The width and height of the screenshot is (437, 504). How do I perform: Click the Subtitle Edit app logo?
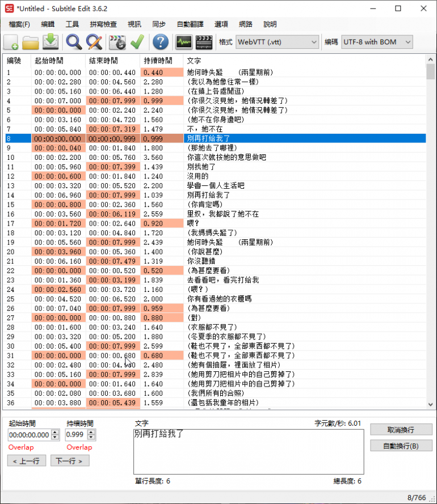[x=9, y=9]
